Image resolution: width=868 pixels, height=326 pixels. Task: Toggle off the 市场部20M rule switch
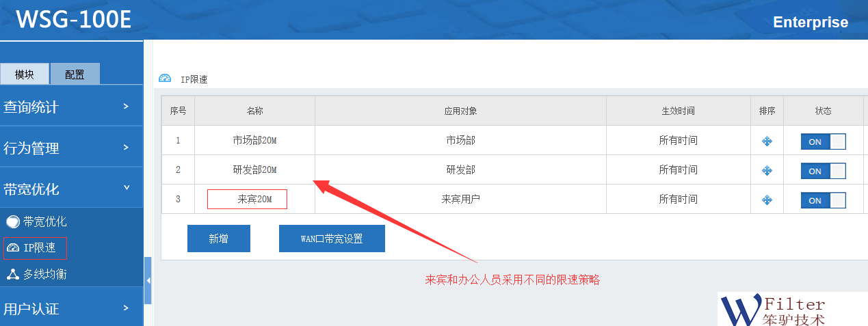click(x=823, y=141)
